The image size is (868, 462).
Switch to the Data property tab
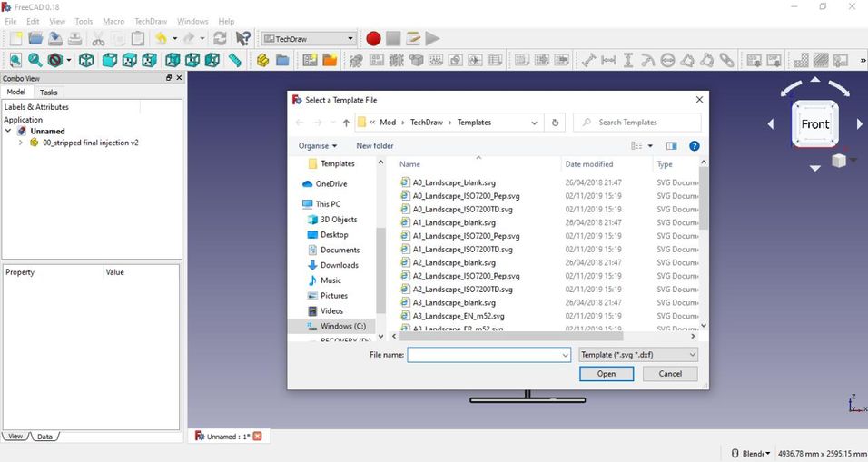(44, 437)
